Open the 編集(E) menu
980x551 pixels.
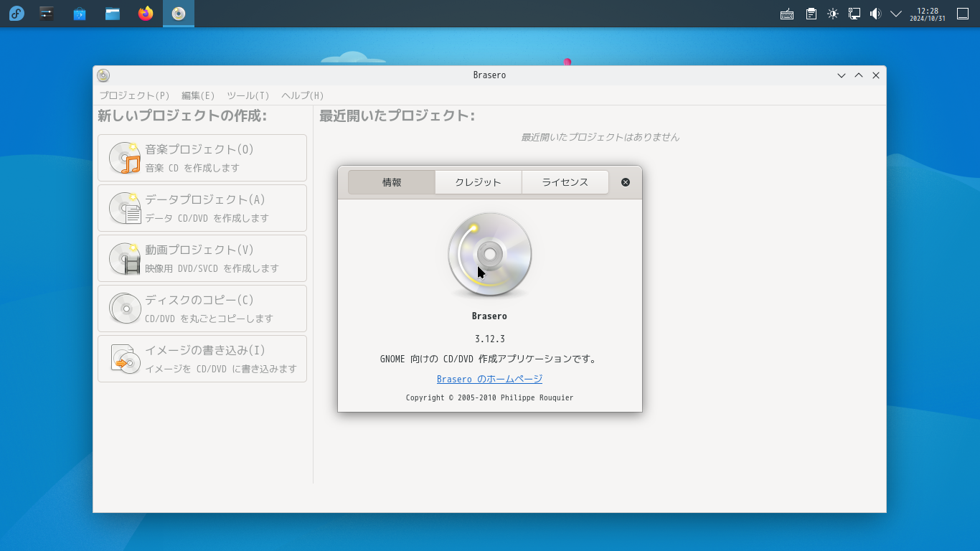pyautogui.click(x=198, y=95)
